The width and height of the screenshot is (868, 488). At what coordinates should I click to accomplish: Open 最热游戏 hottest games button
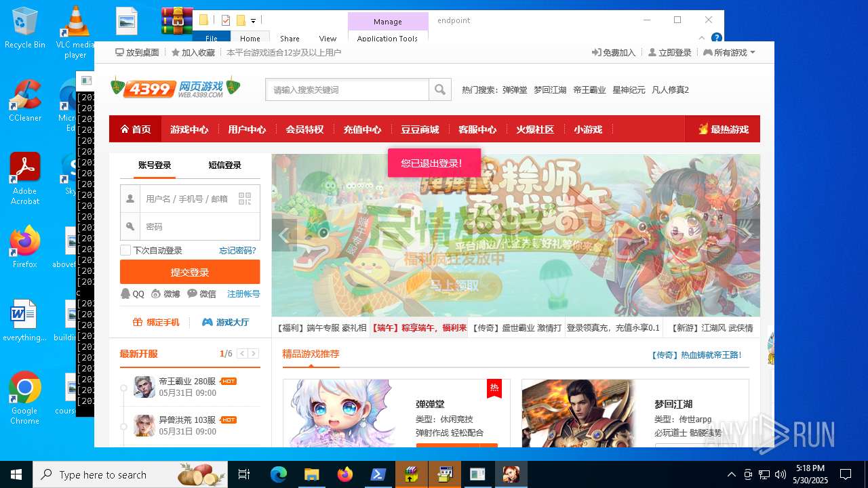click(x=723, y=129)
